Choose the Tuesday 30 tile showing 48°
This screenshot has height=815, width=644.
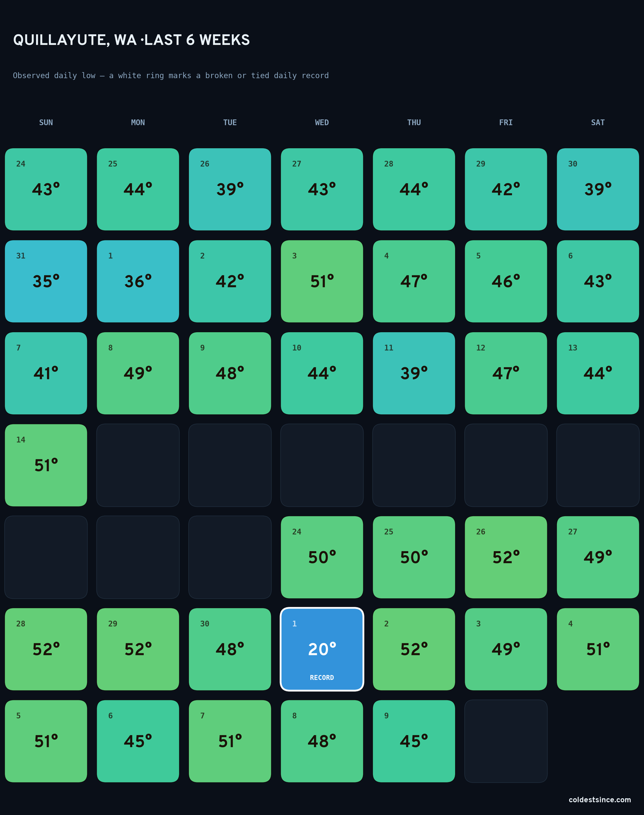coord(230,649)
